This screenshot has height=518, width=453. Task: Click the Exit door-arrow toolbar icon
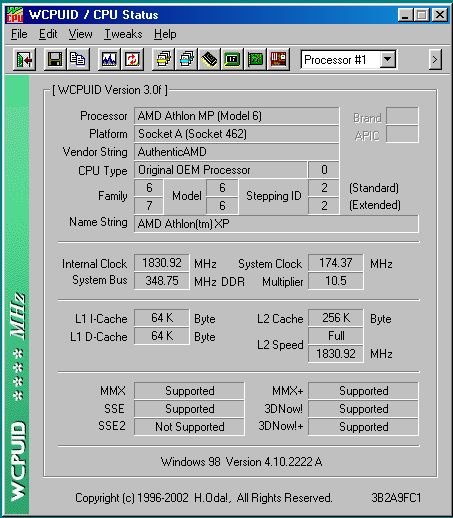(x=24, y=60)
